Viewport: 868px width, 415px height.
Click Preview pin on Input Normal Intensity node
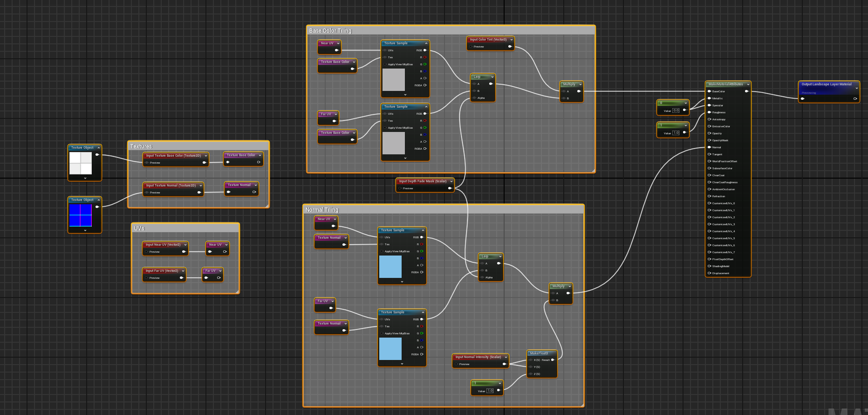[457, 364]
